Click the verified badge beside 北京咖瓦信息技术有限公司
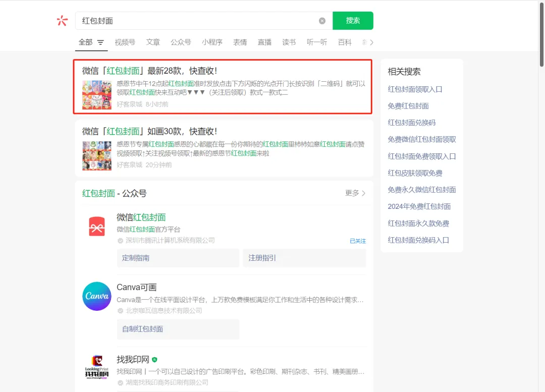 [x=120, y=311]
